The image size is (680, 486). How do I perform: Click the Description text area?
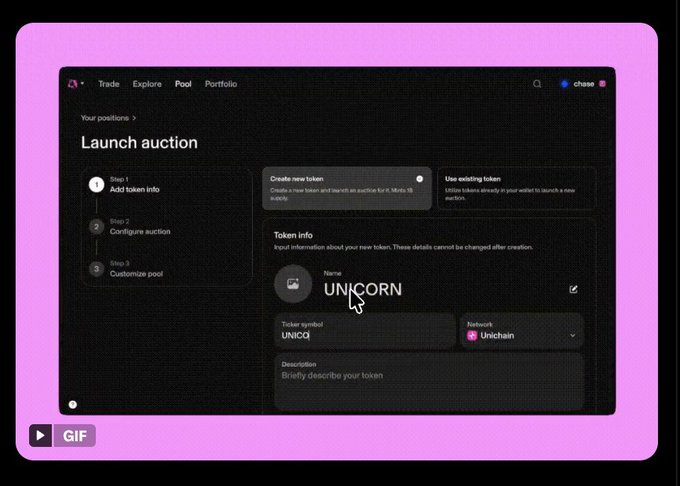tap(429, 382)
